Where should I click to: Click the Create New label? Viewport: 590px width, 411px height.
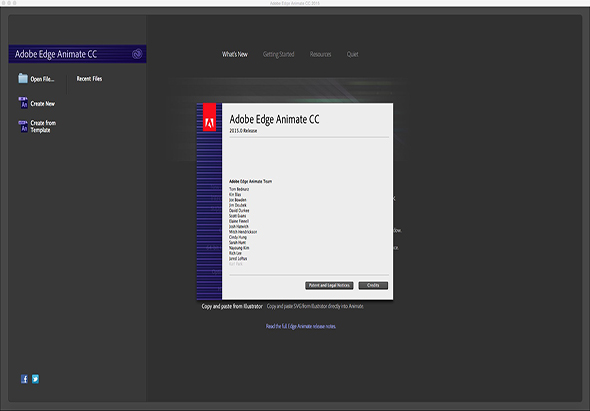tap(43, 104)
